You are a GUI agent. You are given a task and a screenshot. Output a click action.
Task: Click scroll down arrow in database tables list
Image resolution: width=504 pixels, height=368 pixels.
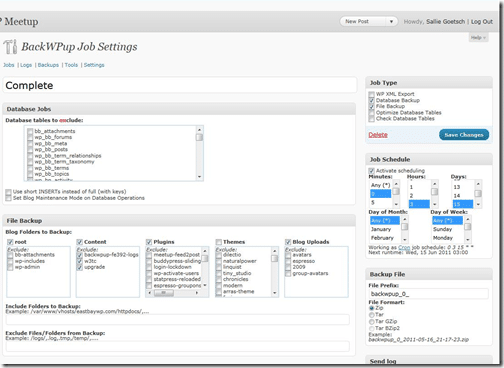(199, 177)
